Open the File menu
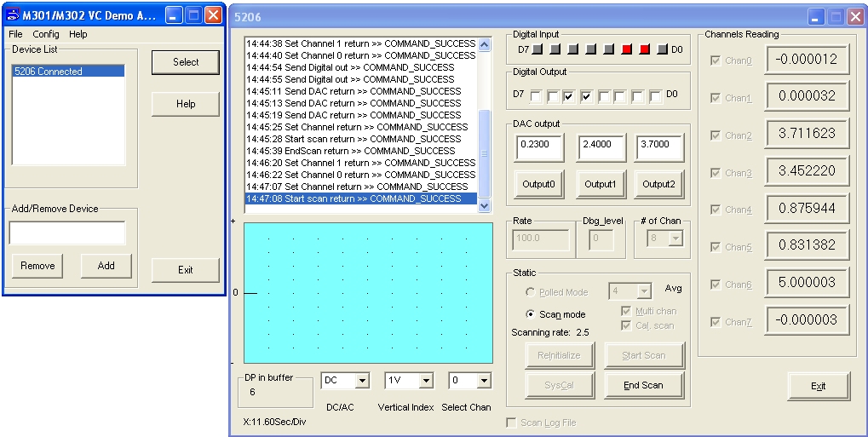The width and height of the screenshot is (868, 437). point(15,34)
